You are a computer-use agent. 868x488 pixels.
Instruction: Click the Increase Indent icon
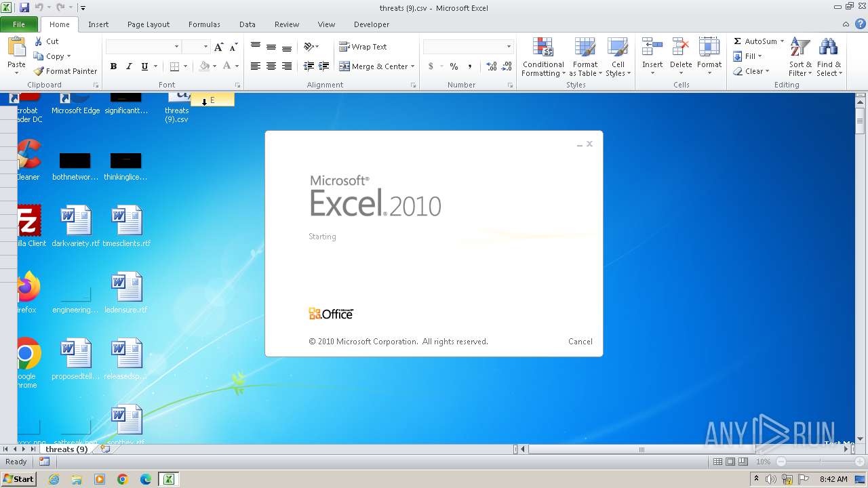point(324,66)
